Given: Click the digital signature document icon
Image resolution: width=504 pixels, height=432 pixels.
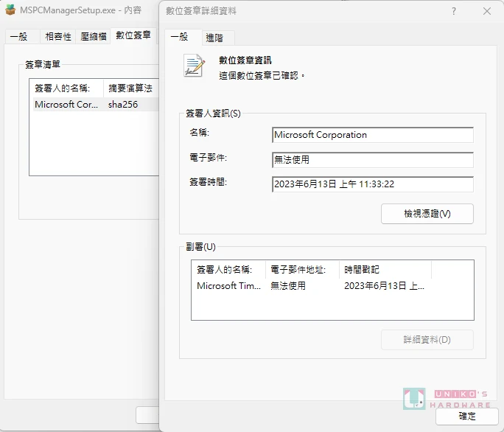Looking at the screenshot, I should tap(194, 66).
